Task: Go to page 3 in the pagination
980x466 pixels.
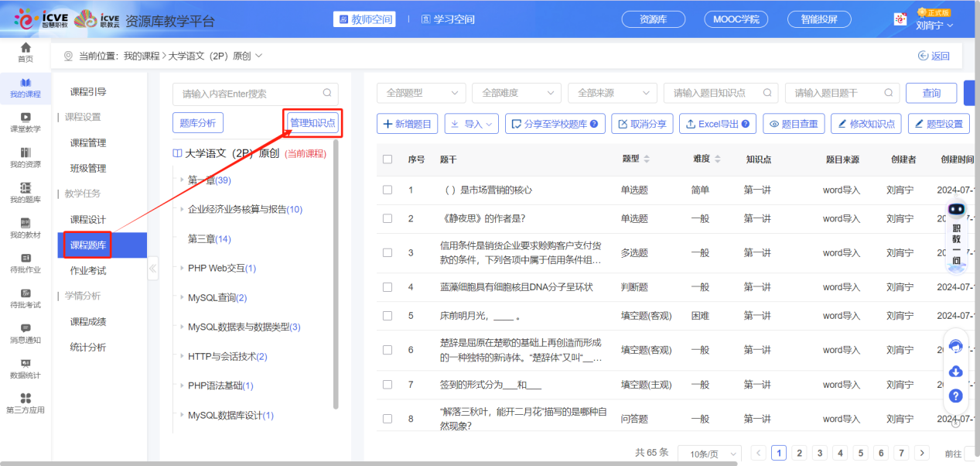Action: point(820,452)
